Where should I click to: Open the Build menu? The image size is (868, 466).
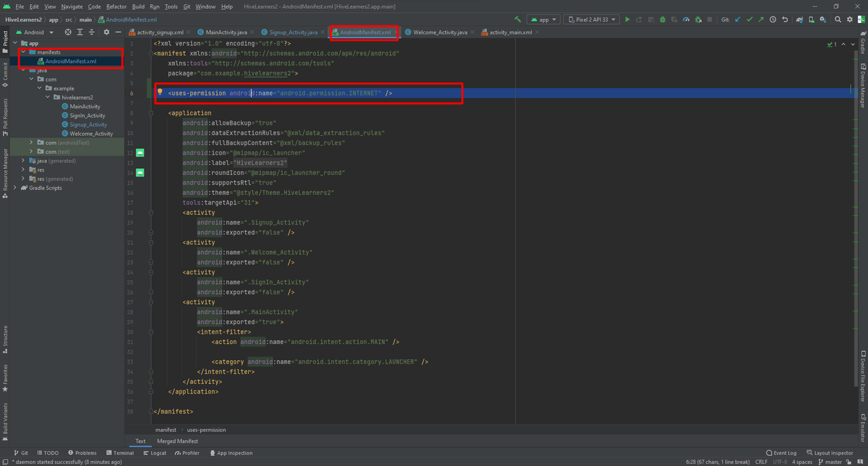[138, 6]
